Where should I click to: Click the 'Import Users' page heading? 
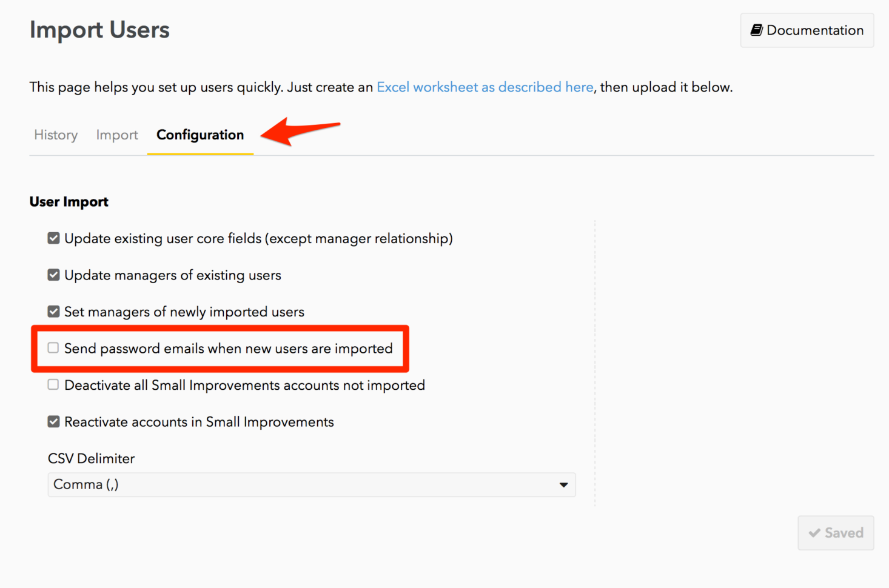tap(99, 30)
